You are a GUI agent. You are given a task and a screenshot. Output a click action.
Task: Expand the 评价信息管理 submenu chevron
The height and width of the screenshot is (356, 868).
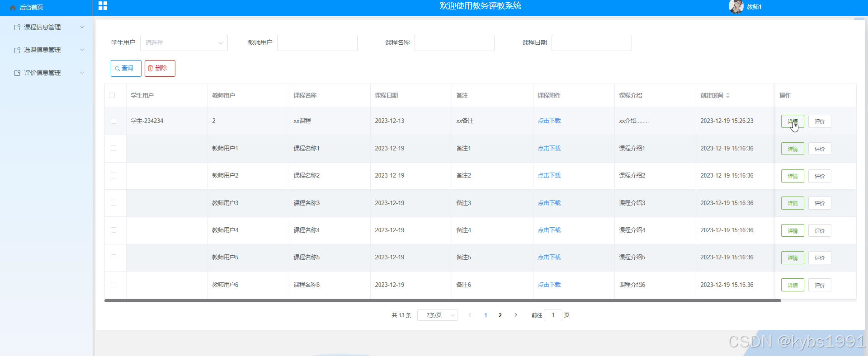coord(82,73)
